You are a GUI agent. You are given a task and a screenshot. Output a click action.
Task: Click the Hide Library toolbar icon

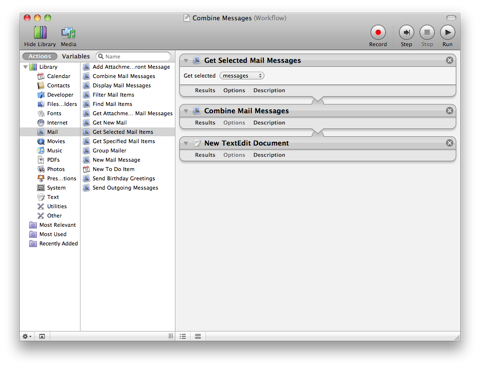[x=40, y=33]
